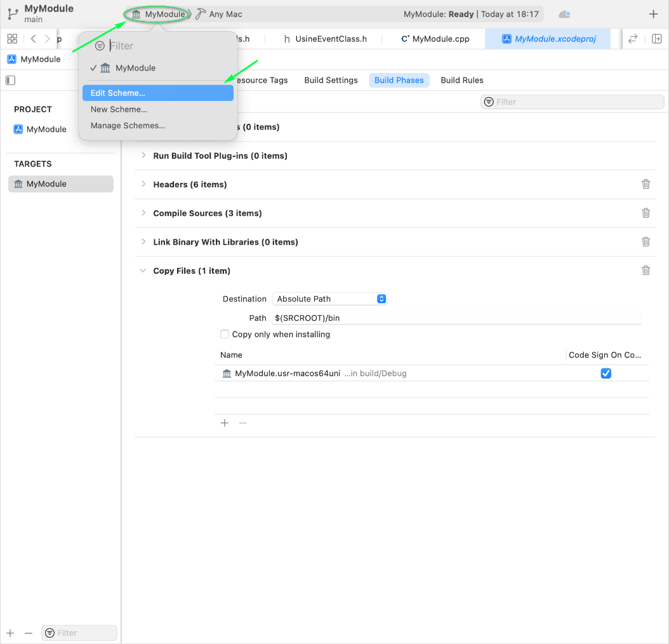Delete the Headers build phase
The height and width of the screenshot is (644, 669).
(x=646, y=184)
